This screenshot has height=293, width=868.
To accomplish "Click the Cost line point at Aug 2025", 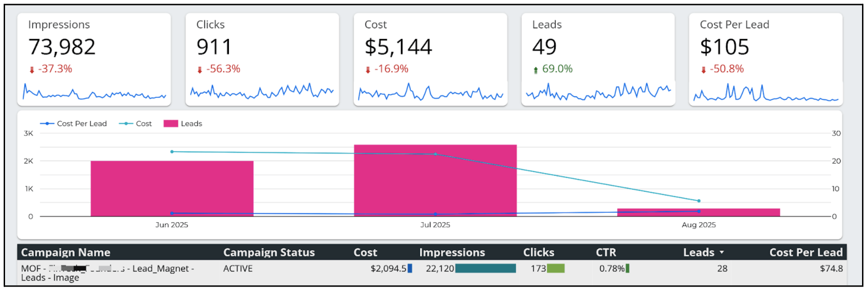I will 699,201.
